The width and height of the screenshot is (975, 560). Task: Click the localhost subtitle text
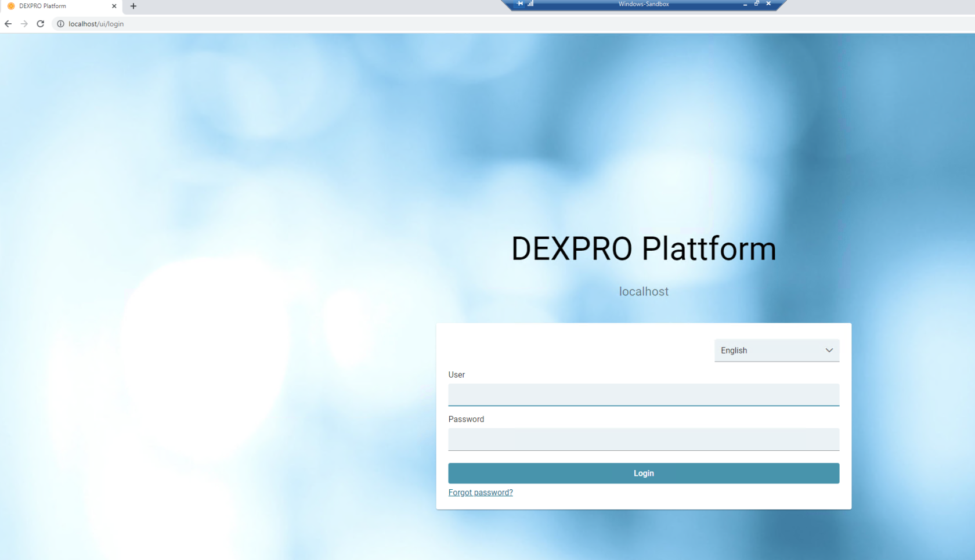tap(644, 292)
